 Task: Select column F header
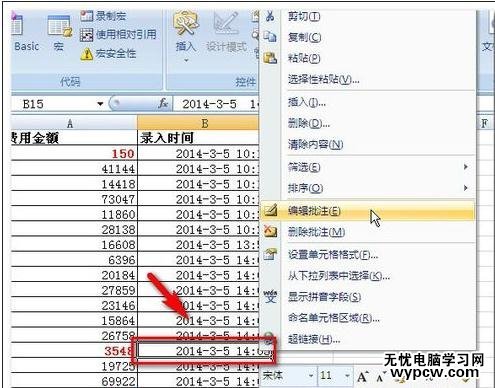click(x=484, y=123)
